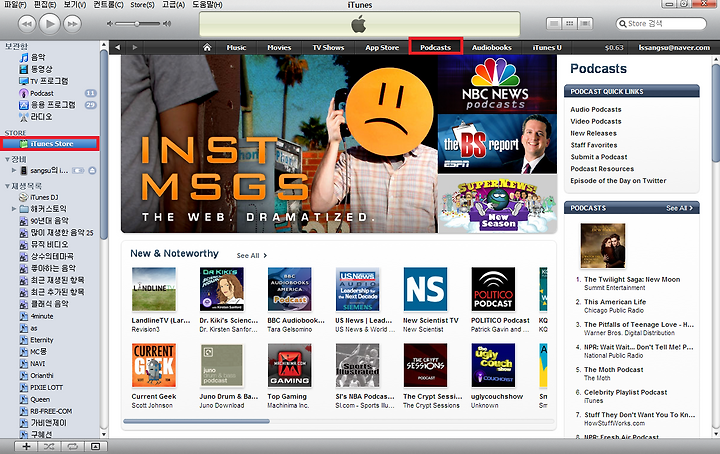Open Submit a Podcast link
720x454 pixels.
coord(599,157)
